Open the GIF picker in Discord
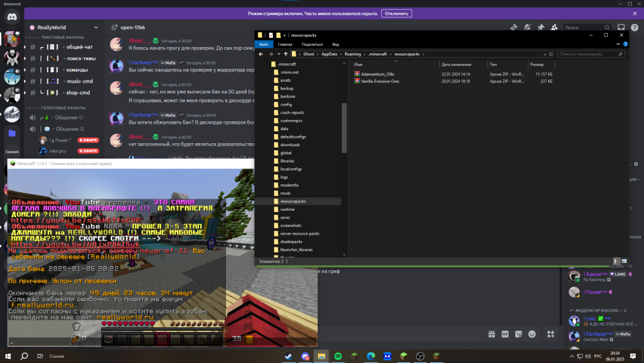Image resolution: width=644 pixels, height=363 pixels. point(505,334)
